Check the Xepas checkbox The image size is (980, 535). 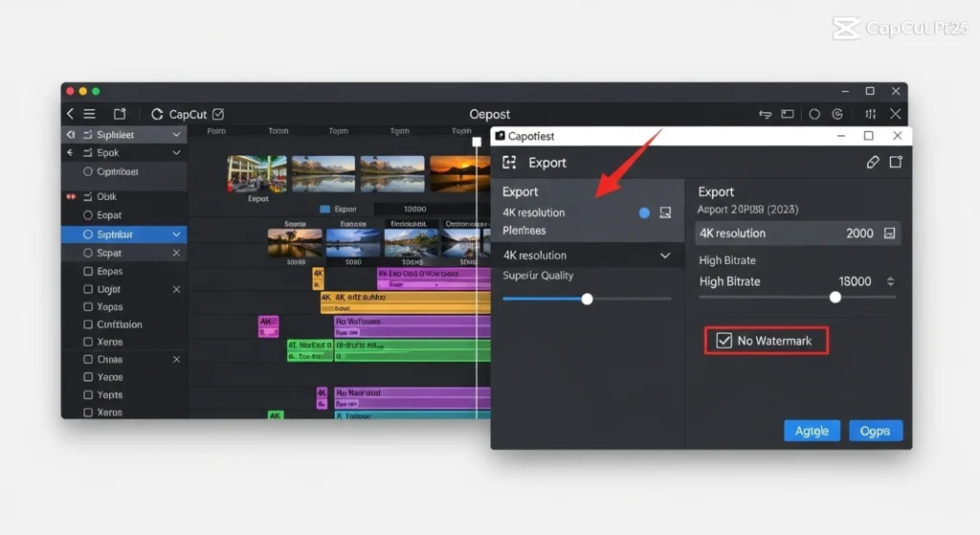pos(88,307)
